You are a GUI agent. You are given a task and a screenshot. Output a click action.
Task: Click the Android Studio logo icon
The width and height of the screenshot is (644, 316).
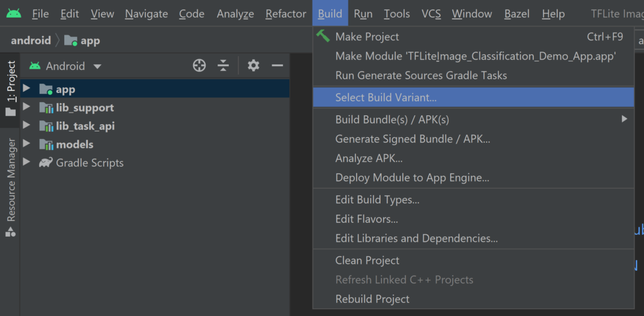[14, 14]
